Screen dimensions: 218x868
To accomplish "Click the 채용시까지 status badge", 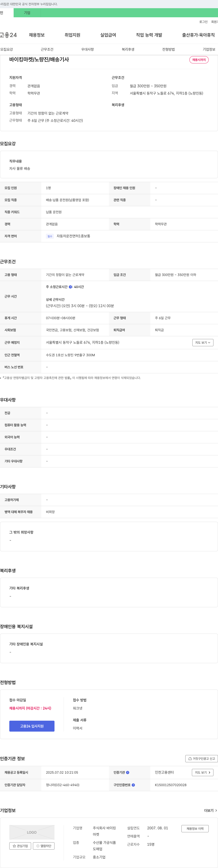I will 199,60.
